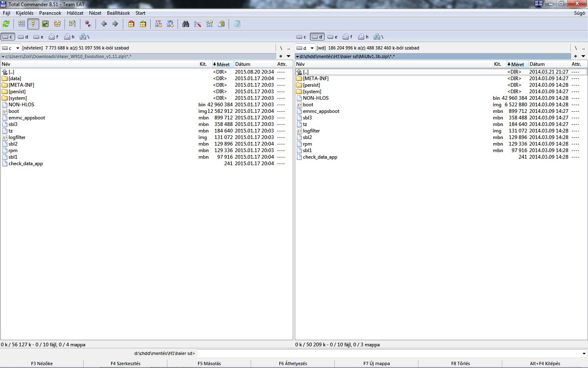Select check_data_app in left panel
Image resolution: width=588 pixels, height=368 pixels.
[x=26, y=164]
